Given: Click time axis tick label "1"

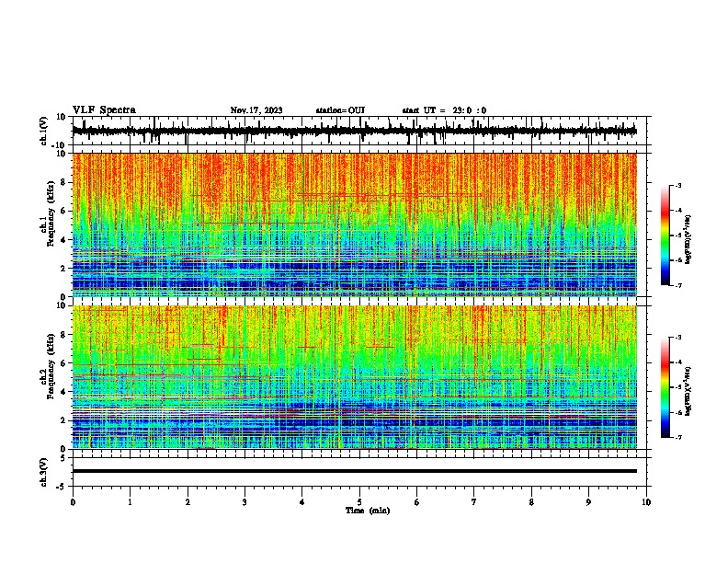Looking at the screenshot, I should click(x=130, y=502).
